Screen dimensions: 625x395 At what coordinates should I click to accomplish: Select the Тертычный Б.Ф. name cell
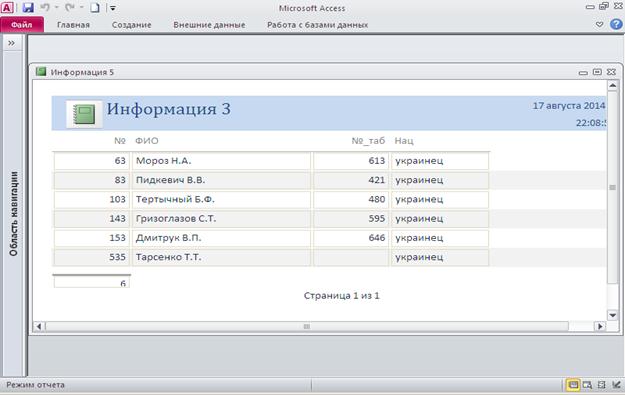click(221, 199)
